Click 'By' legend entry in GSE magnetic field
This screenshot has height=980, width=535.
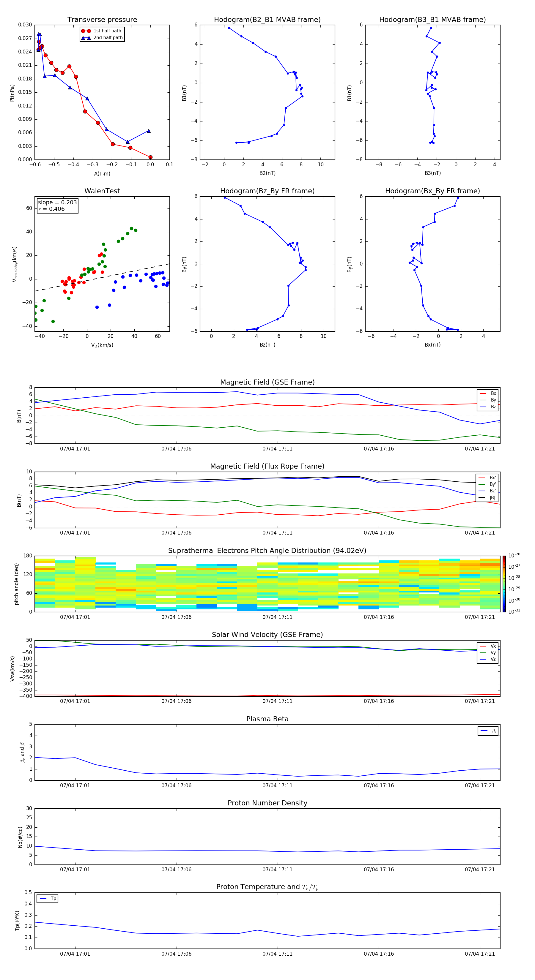click(x=488, y=400)
